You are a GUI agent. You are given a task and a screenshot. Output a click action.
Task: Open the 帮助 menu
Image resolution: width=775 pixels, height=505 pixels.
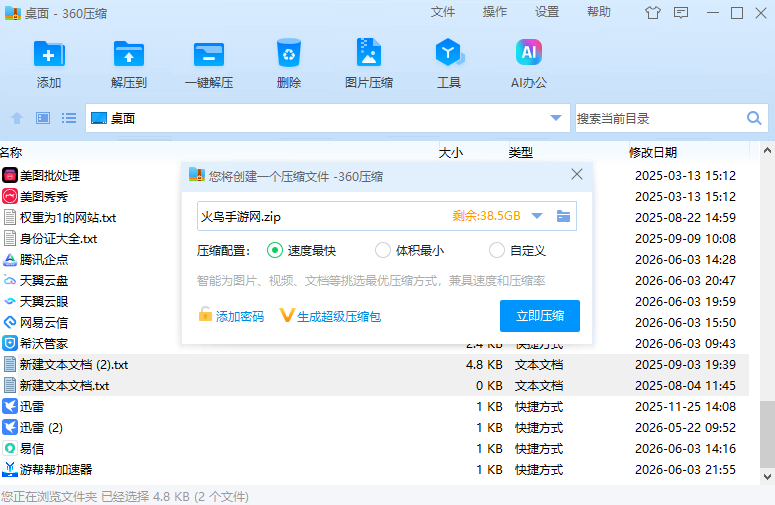tap(599, 12)
